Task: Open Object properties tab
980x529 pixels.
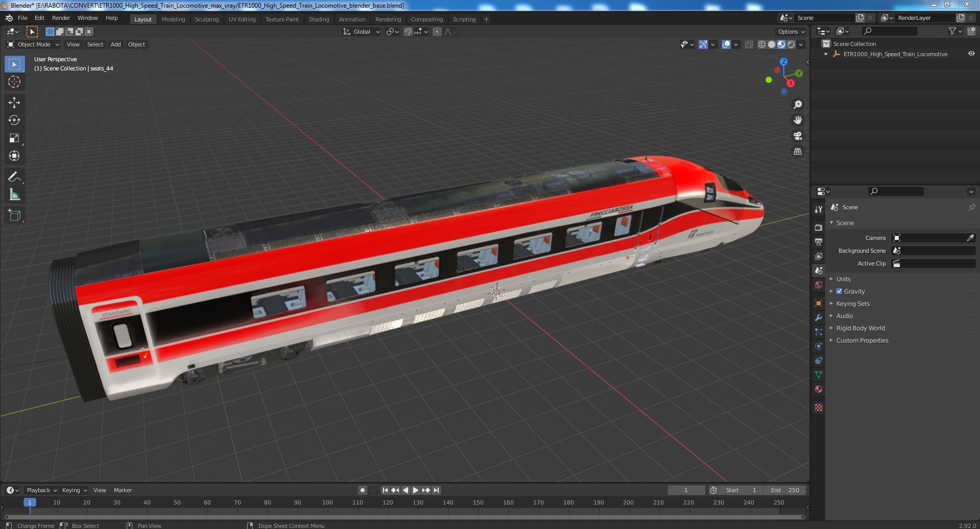Action: click(x=819, y=303)
